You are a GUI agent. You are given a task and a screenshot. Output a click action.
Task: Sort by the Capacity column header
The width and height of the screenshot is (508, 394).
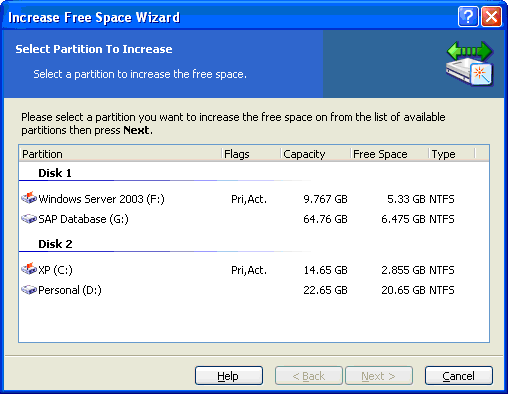coord(315,154)
